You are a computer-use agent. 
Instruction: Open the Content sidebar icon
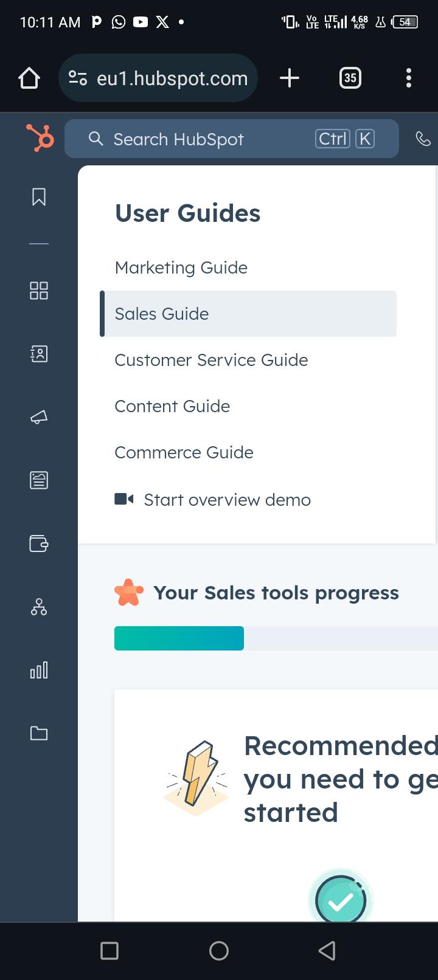click(x=39, y=480)
